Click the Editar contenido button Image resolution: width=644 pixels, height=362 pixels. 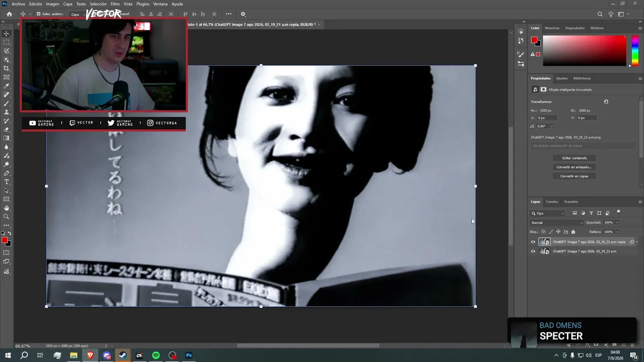coord(574,158)
